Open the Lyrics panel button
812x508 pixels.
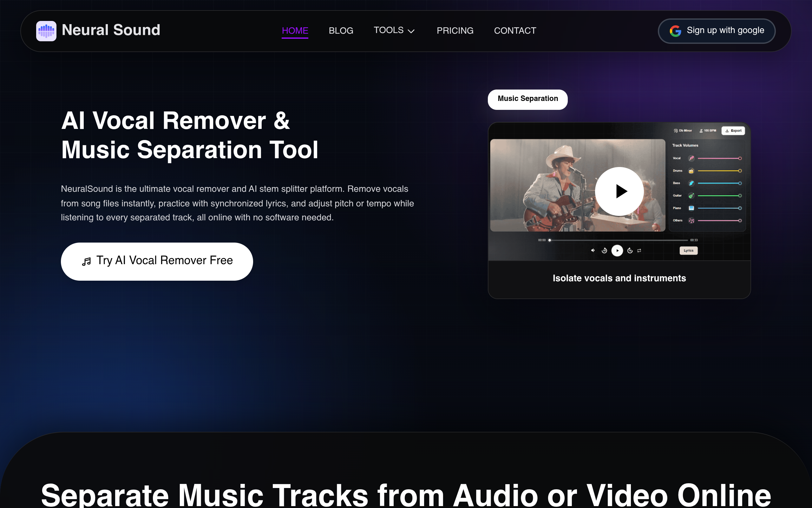[x=689, y=250]
